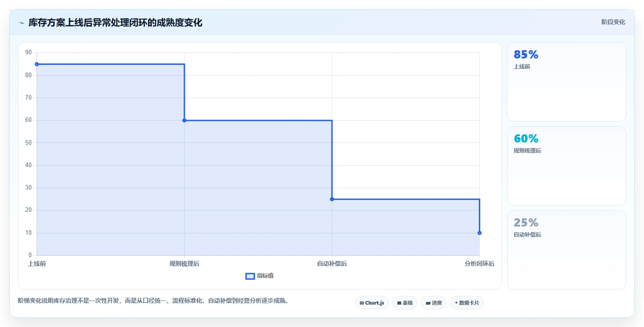Click the data point at 分析闭环后 (10)
Viewport: 644px width, 327px height.
479,233
